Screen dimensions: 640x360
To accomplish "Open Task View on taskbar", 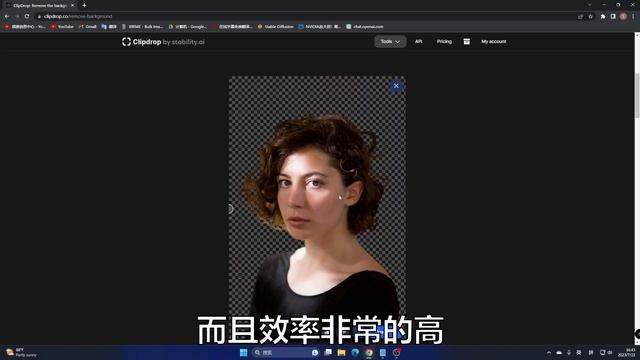I will 328,352.
